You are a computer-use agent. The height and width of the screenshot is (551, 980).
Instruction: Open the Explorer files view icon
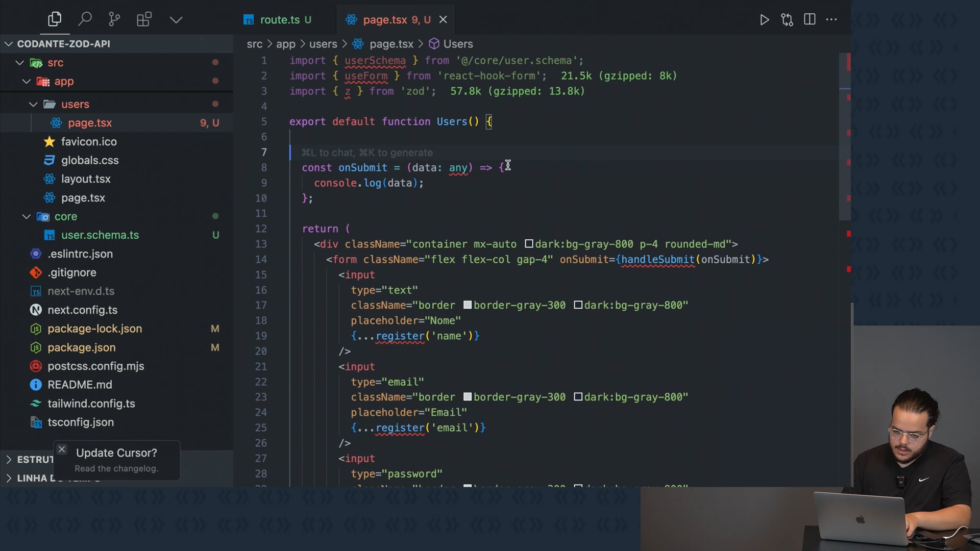click(x=55, y=19)
